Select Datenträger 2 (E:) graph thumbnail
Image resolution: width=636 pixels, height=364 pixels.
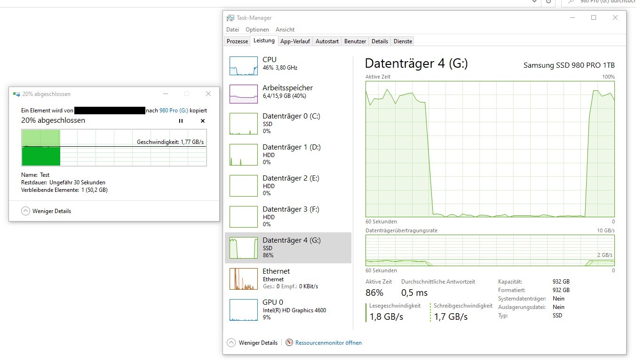243,186
